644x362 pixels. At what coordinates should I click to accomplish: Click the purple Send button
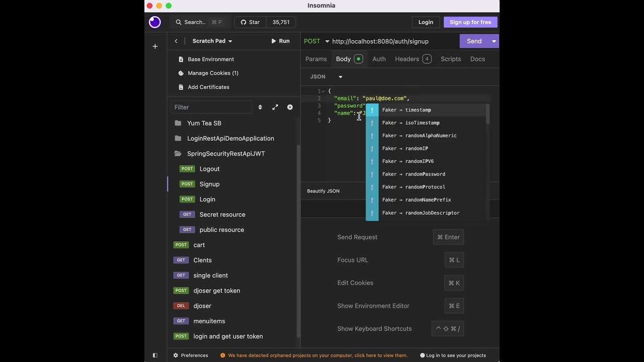(474, 41)
